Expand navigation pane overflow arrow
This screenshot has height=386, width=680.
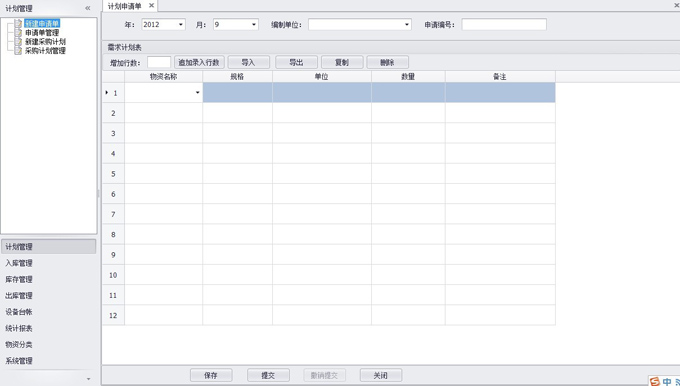(88, 379)
